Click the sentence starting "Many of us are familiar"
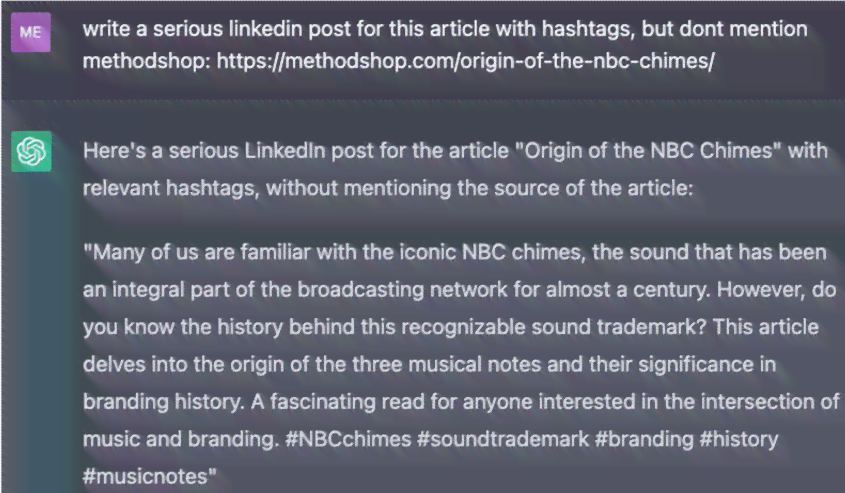The image size is (845, 493). click(x=455, y=271)
